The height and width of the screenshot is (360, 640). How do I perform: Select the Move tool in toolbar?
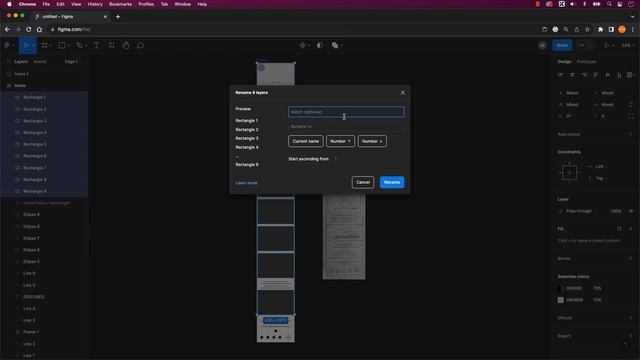pyautogui.click(x=26, y=45)
